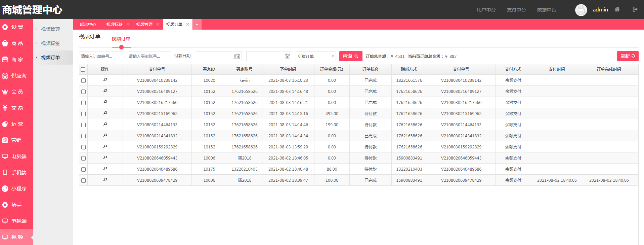Close the 视频订单 tab
Screen dimensions: 644x245
pyautogui.click(x=188, y=24)
